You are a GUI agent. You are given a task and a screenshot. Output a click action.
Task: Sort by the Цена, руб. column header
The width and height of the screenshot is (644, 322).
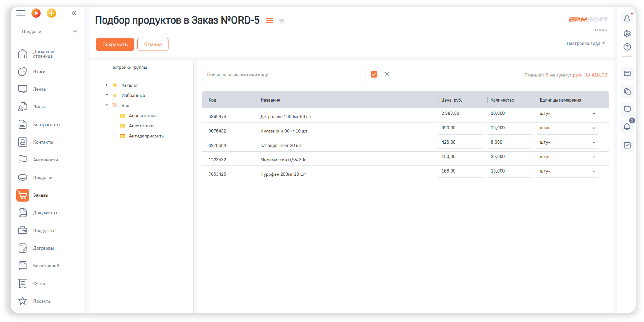451,100
